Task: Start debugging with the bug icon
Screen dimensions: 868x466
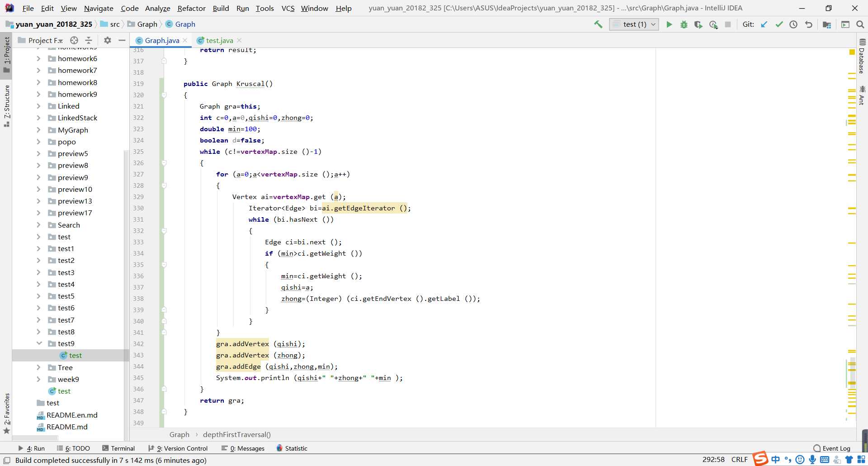Action: tap(684, 24)
